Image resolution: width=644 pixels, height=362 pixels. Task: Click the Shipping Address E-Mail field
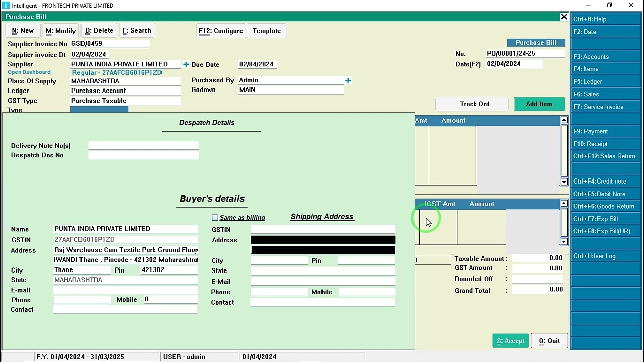tap(323, 282)
